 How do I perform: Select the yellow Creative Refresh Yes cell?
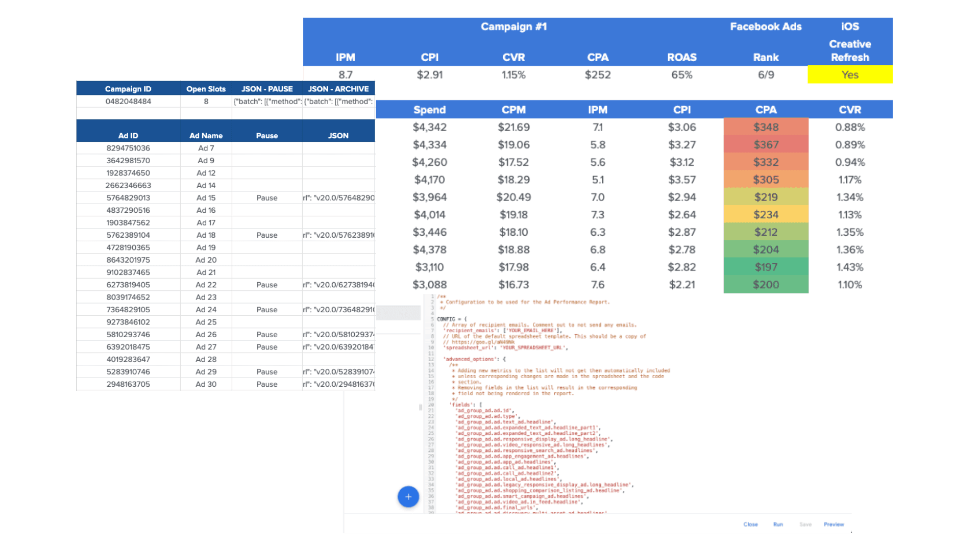850,74
